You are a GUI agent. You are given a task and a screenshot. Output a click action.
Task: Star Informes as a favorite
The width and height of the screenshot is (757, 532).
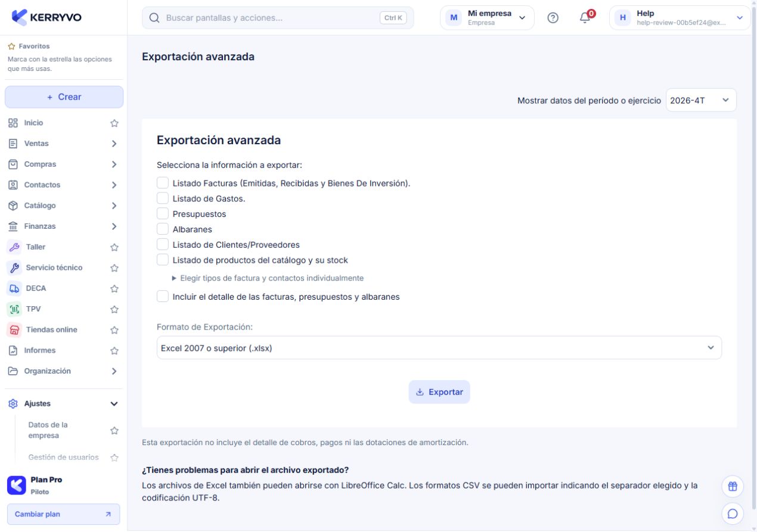click(114, 351)
